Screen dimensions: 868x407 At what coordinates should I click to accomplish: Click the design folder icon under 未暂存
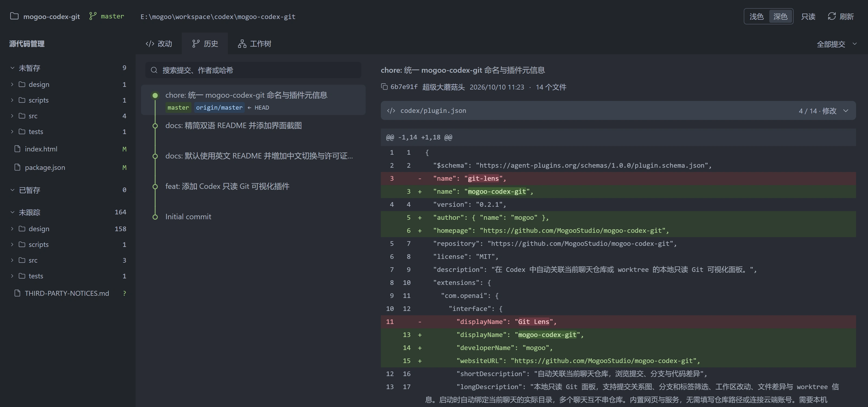point(22,84)
